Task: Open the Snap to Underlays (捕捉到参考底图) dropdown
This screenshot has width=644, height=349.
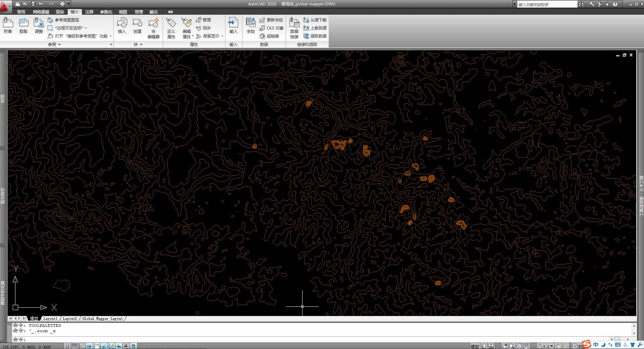Action: (x=110, y=36)
